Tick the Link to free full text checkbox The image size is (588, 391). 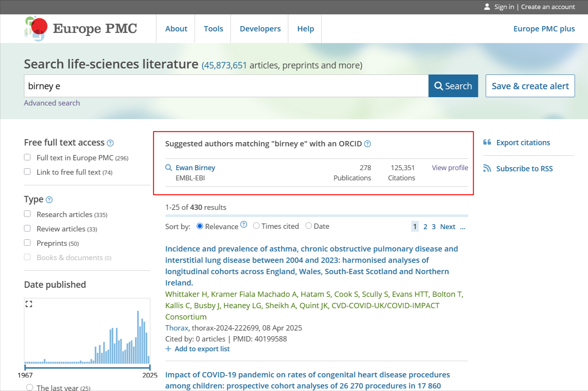click(27, 172)
